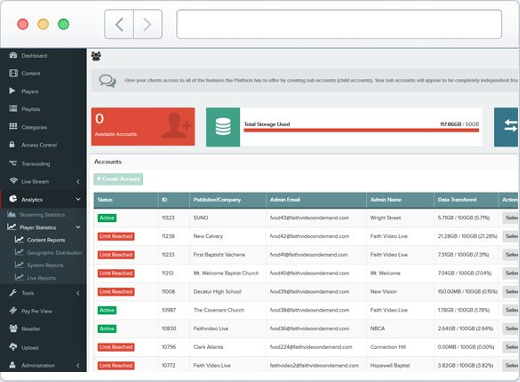Click the Reseller users icon
The width and height of the screenshot is (520, 382).
[x=13, y=328]
